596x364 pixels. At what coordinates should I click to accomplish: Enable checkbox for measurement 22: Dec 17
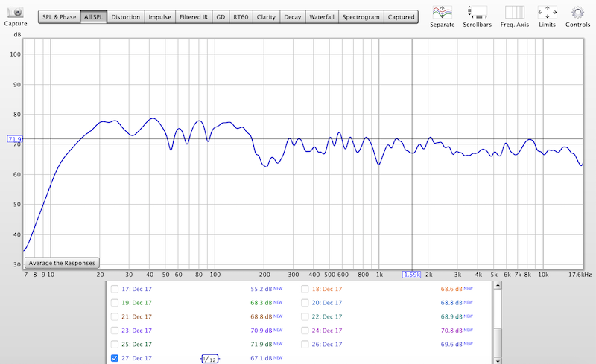(305, 316)
